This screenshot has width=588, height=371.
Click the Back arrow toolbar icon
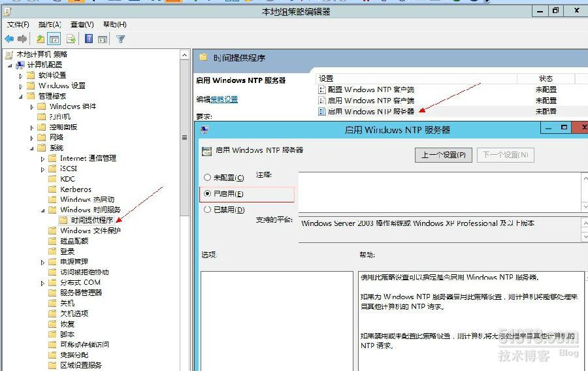pos(9,39)
